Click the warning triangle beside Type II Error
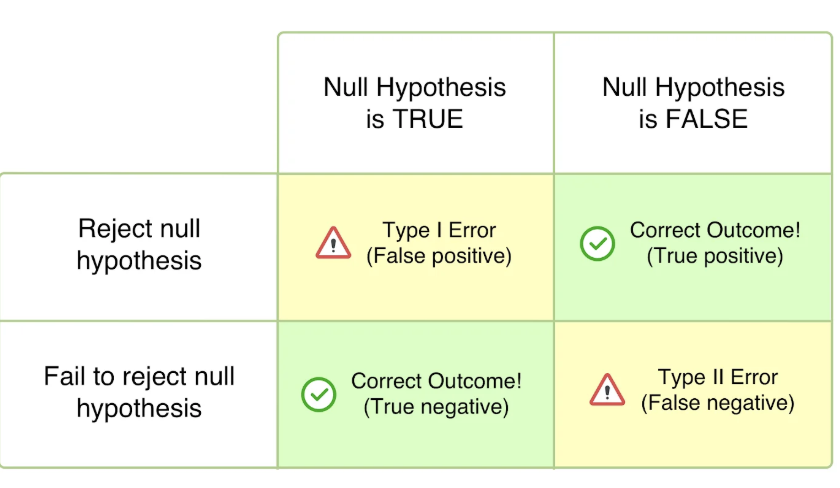 (x=607, y=389)
